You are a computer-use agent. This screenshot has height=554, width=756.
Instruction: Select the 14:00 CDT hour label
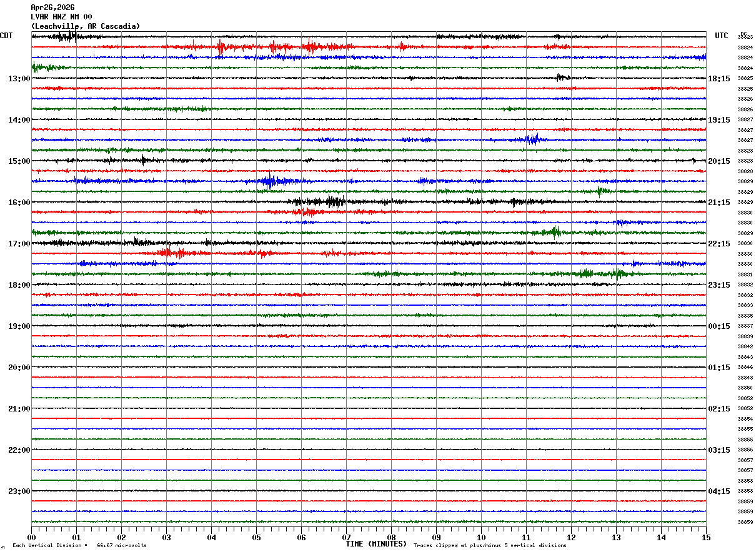point(19,120)
